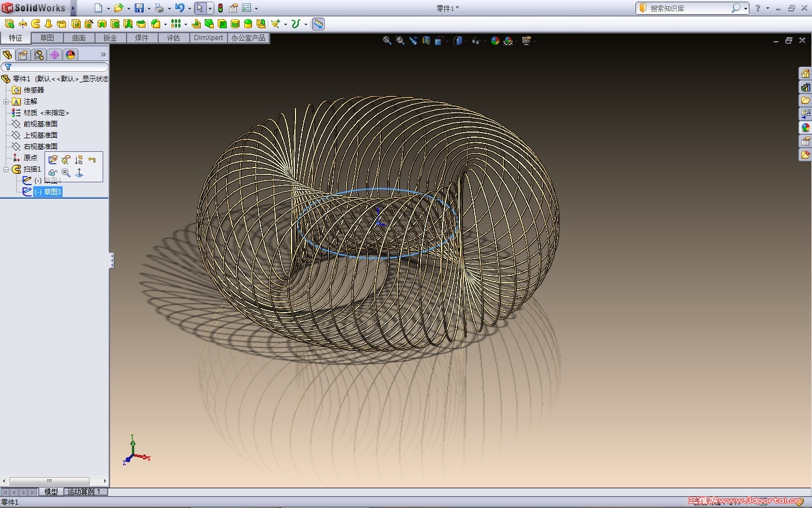Click the Apply Scene icon above viewport
The height and width of the screenshot is (508, 812).
coord(509,41)
